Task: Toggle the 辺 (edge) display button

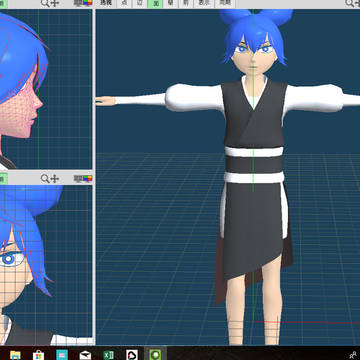Action: pos(139,3)
